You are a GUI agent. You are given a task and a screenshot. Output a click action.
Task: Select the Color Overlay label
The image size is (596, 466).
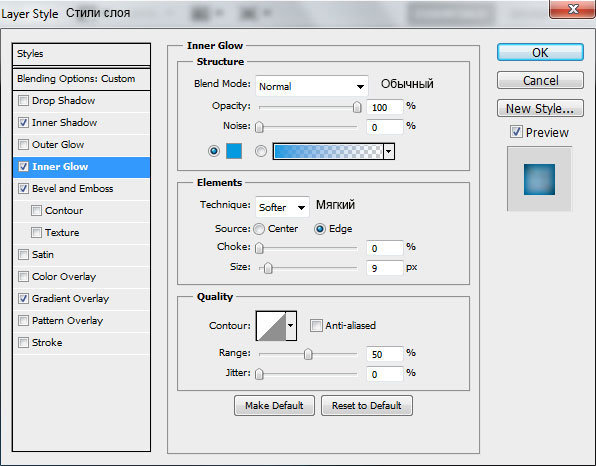(x=64, y=277)
